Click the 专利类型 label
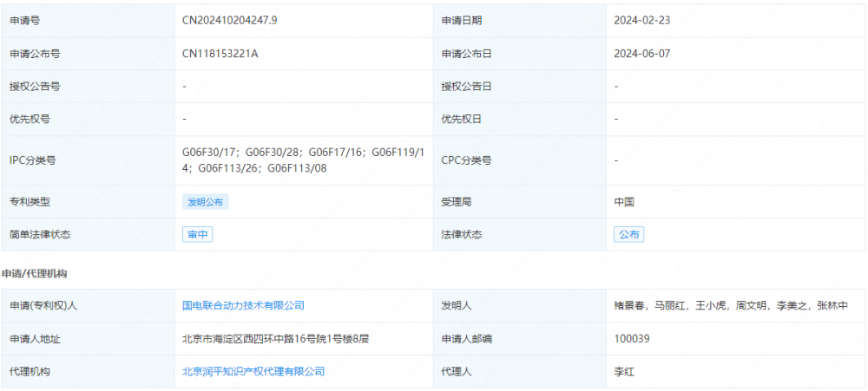868x391 pixels. [x=30, y=202]
